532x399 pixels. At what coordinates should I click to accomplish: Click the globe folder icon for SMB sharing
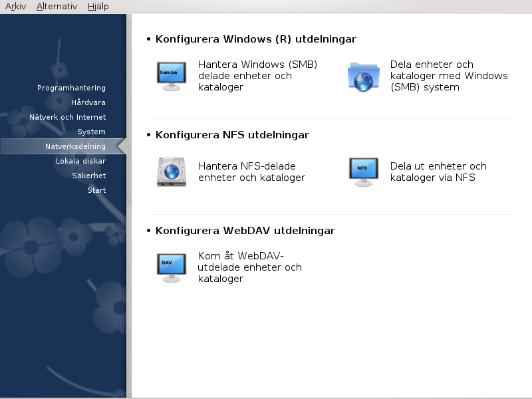coord(363,76)
